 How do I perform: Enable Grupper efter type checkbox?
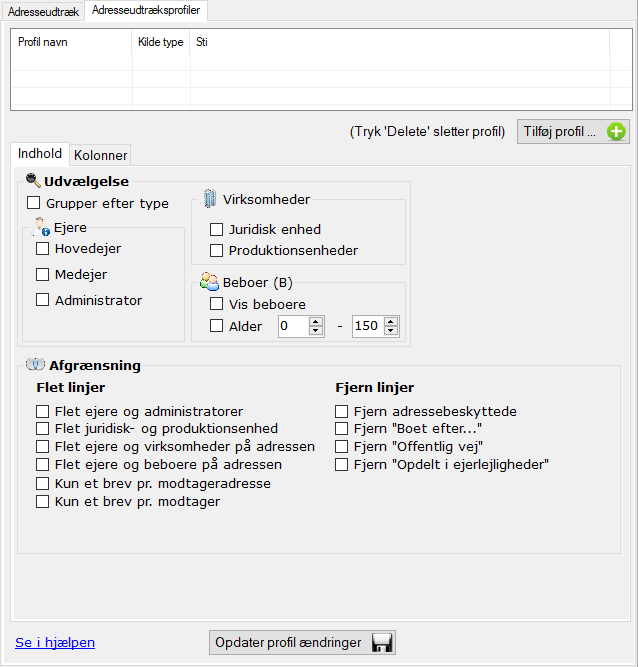click(x=34, y=202)
